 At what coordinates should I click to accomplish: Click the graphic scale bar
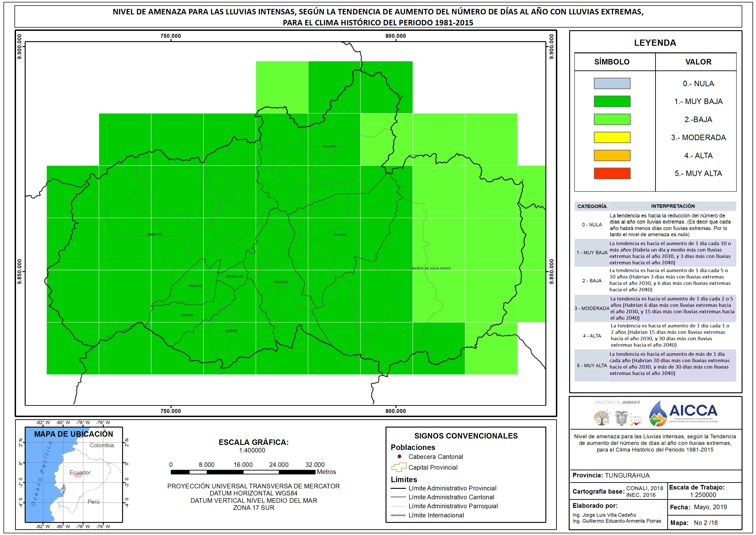tap(243, 472)
